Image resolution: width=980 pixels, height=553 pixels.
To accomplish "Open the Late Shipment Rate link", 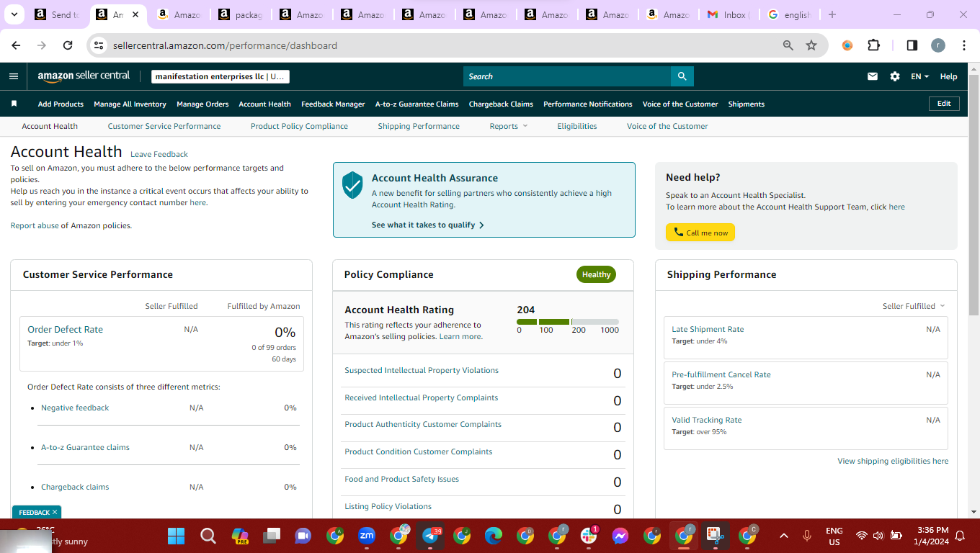I will tap(708, 329).
